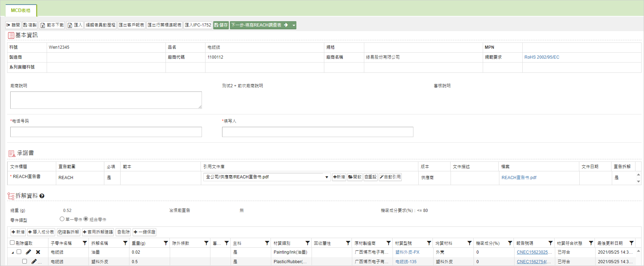Click the Painting/Ink(油墨) cell
Image resolution: width=644 pixels, height=266 pixels.
point(290,252)
